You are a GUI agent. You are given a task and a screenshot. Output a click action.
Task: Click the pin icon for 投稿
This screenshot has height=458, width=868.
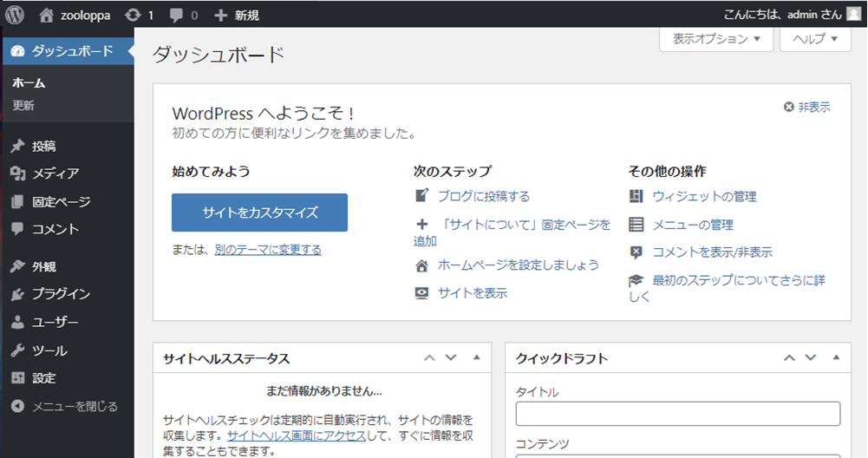click(17, 147)
